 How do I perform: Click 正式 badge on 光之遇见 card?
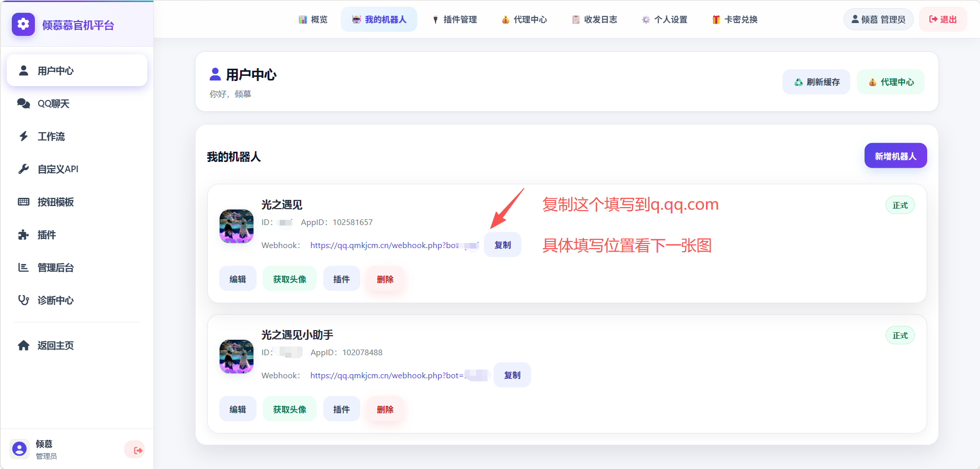(x=900, y=205)
